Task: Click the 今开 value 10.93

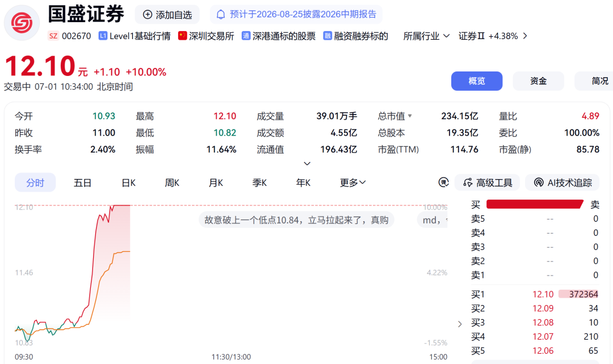Action: [104, 116]
